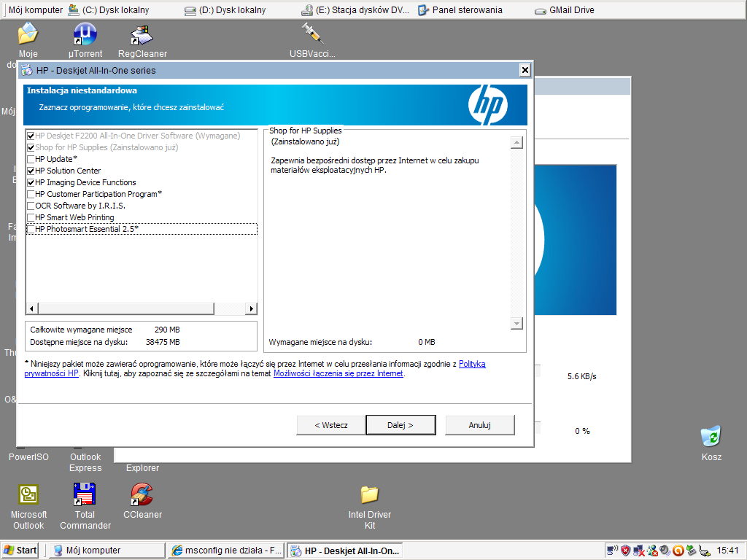Select the HP Photosmart Essential 2.5 row text
This screenshot has height=560, width=747.
[x=87, y=229]
